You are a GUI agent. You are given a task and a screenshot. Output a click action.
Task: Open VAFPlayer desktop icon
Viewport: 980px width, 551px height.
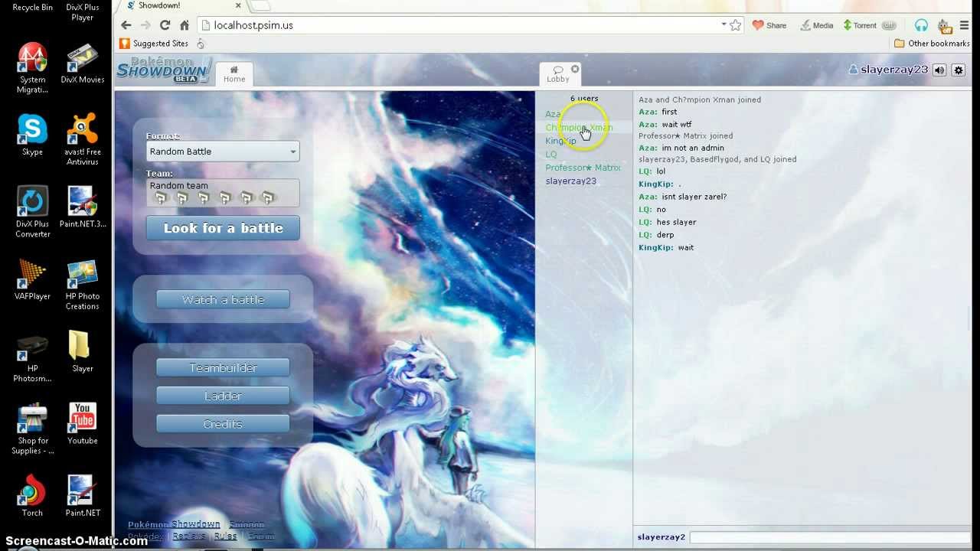tap(32, 280)
